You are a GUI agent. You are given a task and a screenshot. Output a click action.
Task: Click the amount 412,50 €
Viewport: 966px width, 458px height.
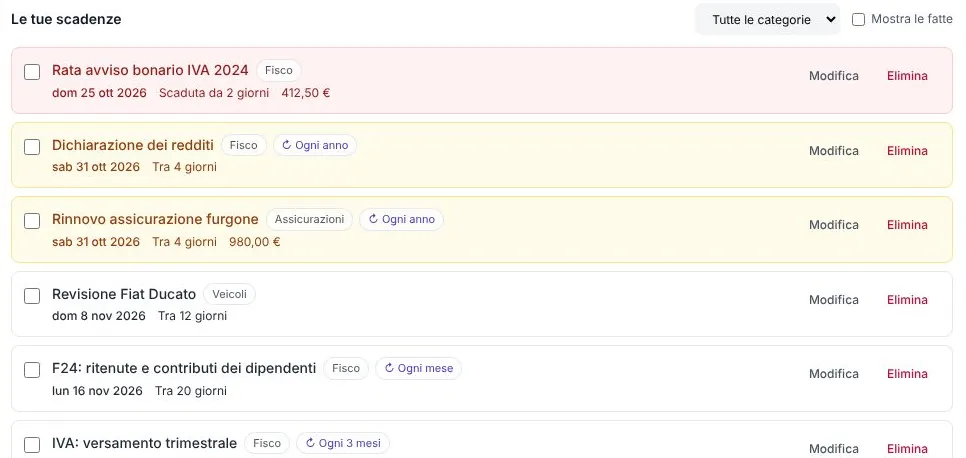306,94
